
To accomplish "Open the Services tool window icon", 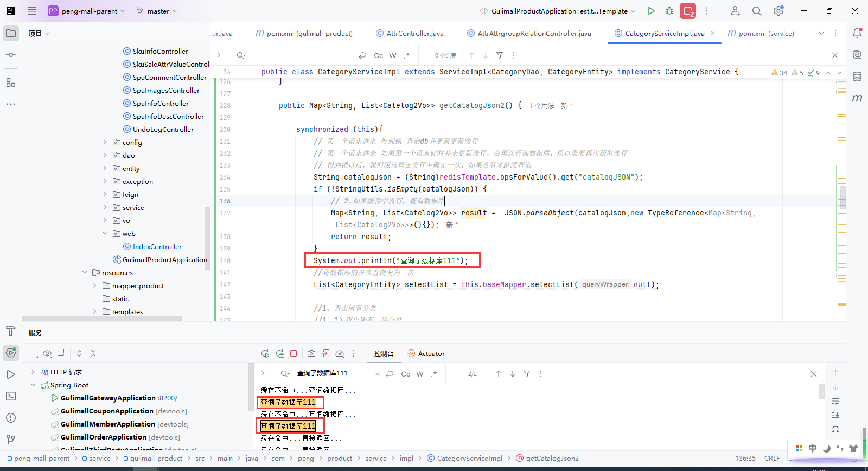I will click(x=11, y=353).
